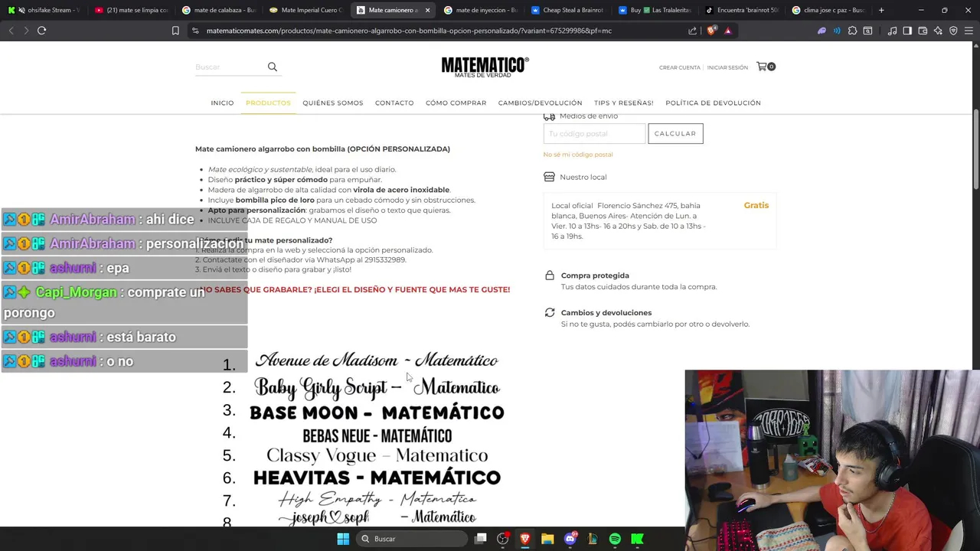Click the BASE MOON - MATEMÁTICO font sample
The height and width of the screenshot is (551, 980).
377,412
